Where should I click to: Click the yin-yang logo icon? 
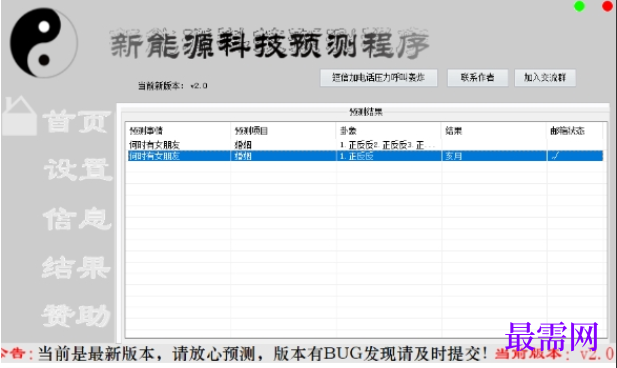pyautogui.click(x=43, y=43)
